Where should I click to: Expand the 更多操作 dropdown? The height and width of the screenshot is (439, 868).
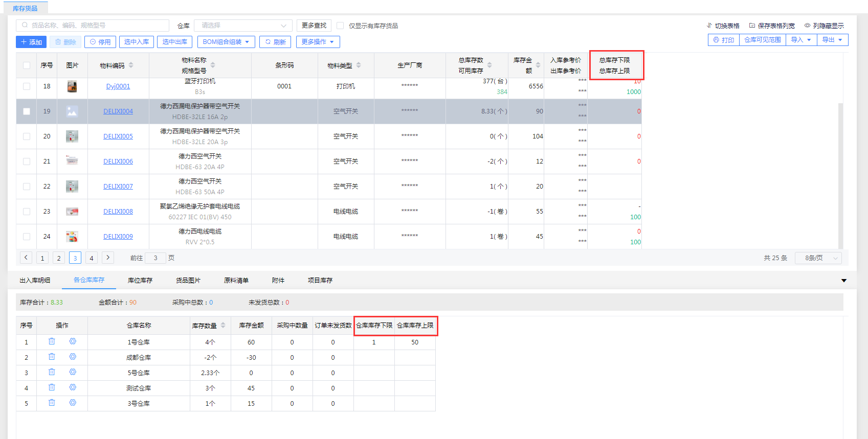(318, 42)
